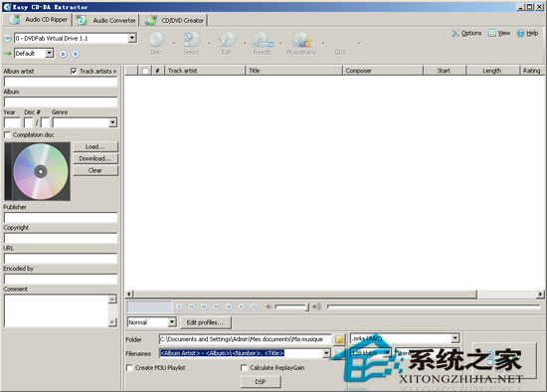Open the Genre dropdown

(112, 122)
